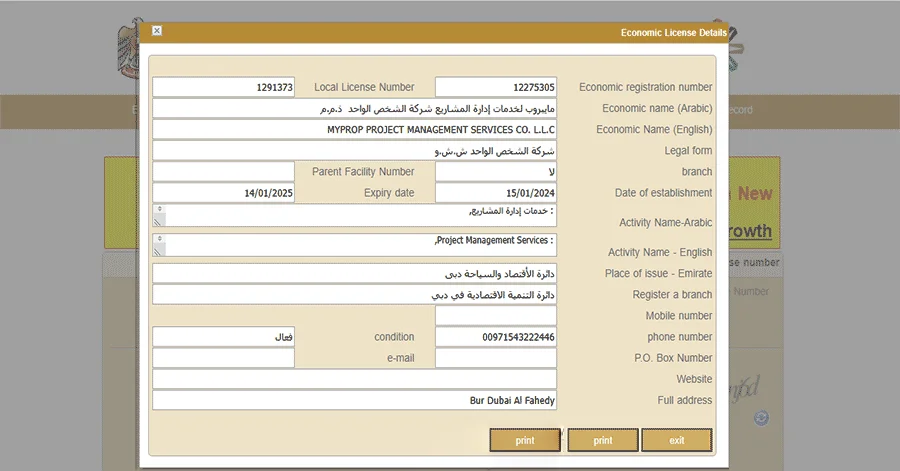
Task: Click the condition status field
Action: [223, 337]
